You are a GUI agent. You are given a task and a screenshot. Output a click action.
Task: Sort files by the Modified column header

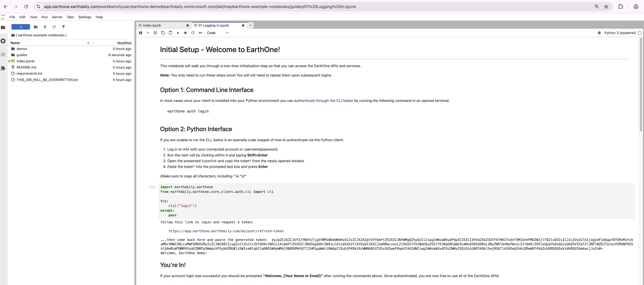coord(114,43)
